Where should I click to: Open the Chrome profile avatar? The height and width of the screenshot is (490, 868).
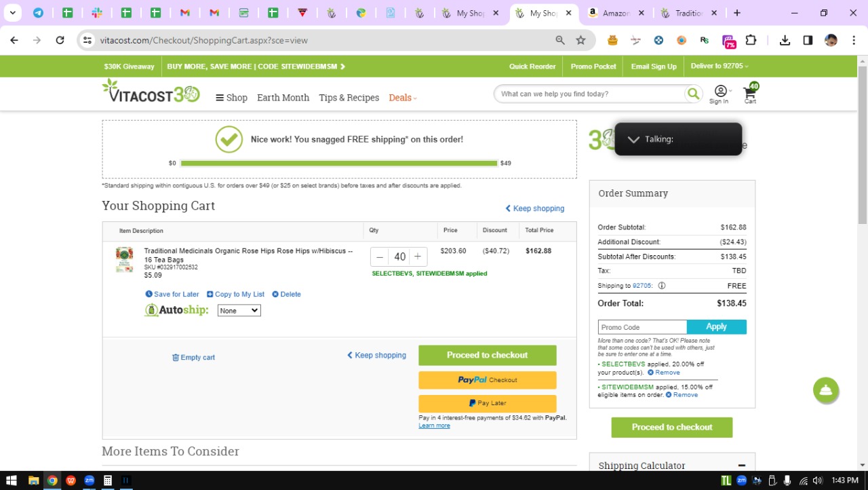click(831, 40)
